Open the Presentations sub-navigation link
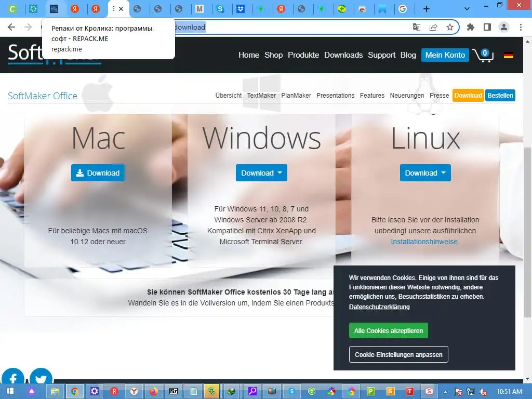This screenshot has width=532, height=399. [x=335, y=96]
